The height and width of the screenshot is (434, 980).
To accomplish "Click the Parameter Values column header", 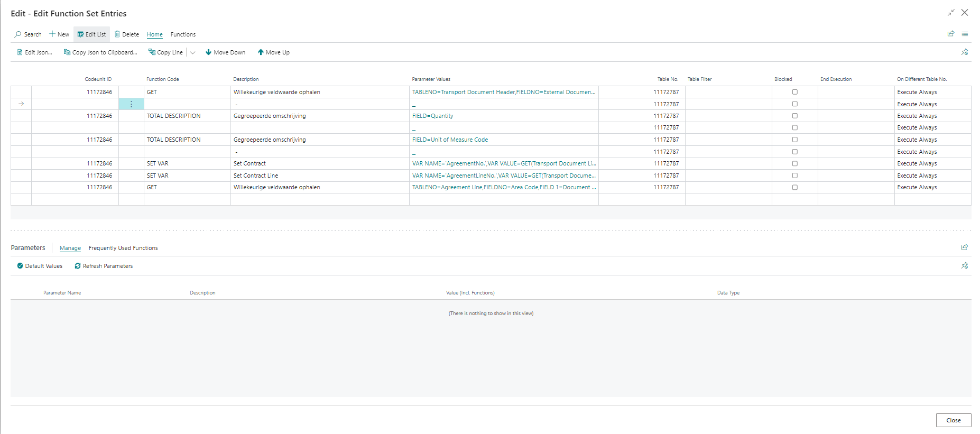I will pyautogui.click(x=431, y=79).
